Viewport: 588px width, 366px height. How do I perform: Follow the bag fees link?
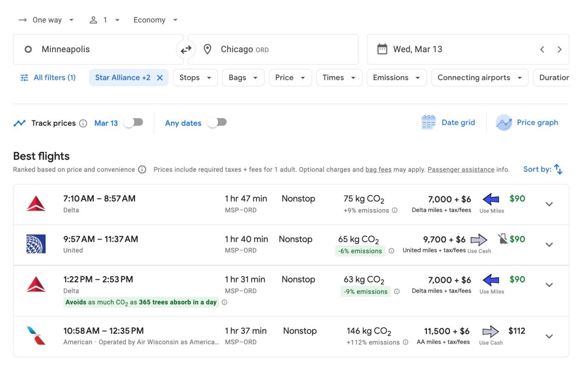(x=378, y=169)
